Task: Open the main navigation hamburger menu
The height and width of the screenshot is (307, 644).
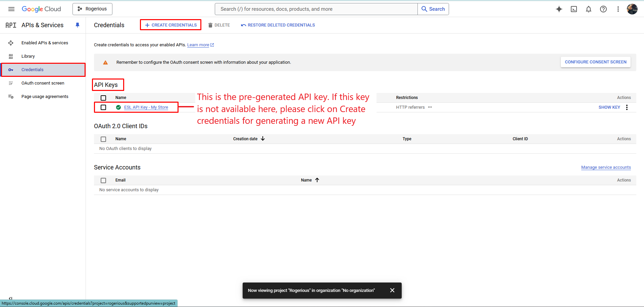Action: [x=11, y=9]
